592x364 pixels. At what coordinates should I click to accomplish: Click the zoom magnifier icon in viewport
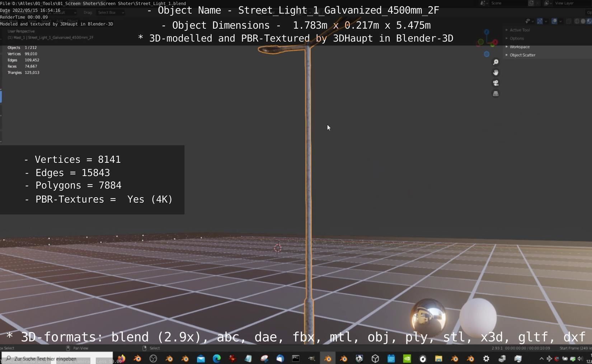tap(495, 62)
